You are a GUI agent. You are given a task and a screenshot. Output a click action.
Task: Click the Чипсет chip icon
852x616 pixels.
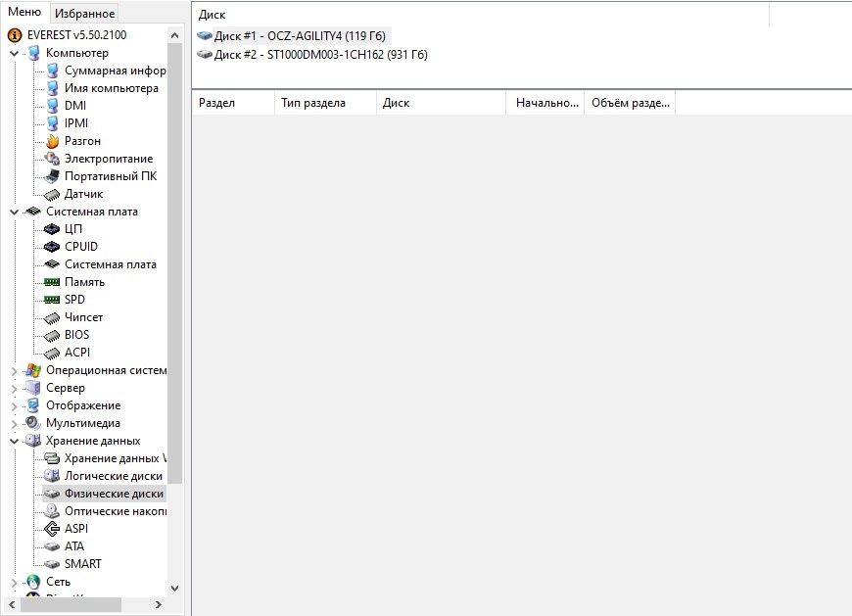pos(52,317)
